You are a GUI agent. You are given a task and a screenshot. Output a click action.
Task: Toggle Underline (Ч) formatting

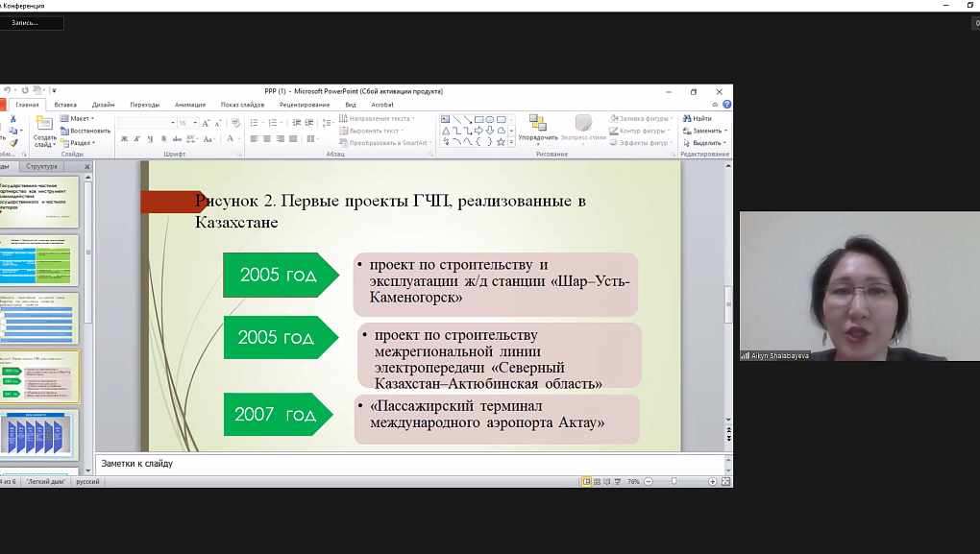coord(150,138)
